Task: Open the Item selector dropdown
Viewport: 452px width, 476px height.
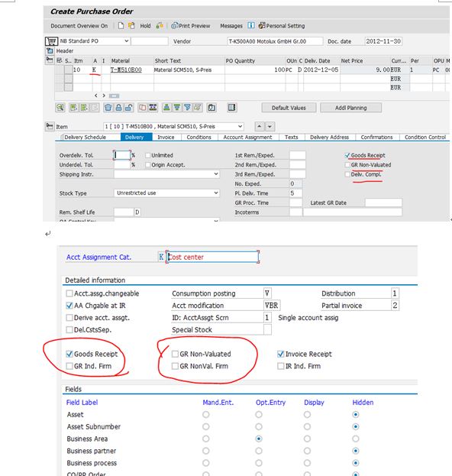Action: coord(240,126)
